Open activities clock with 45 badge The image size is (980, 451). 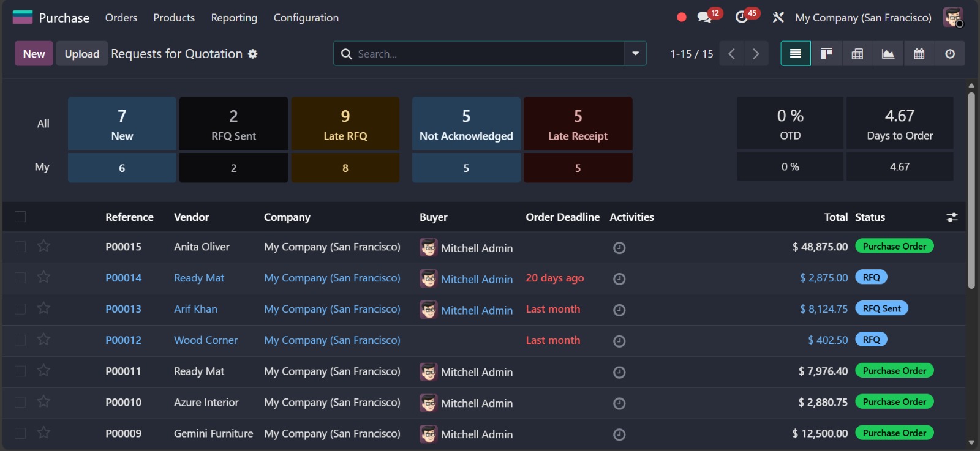click(742, 18)
